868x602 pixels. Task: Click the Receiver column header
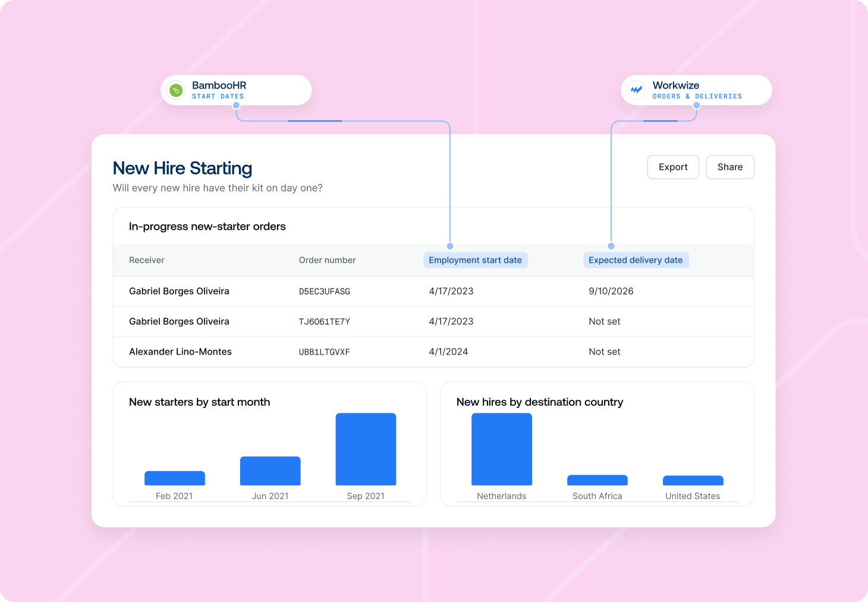coord(147,260)
